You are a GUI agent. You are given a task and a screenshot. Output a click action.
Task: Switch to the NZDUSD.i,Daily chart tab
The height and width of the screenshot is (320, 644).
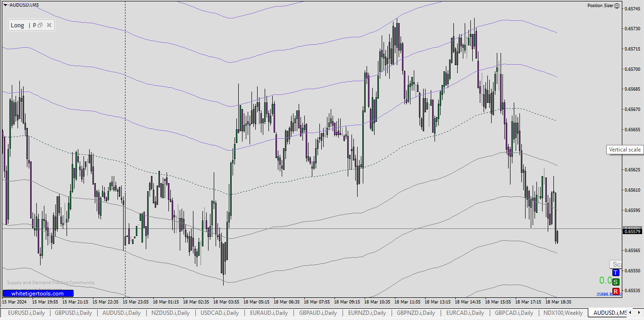(x=170, y=312)
